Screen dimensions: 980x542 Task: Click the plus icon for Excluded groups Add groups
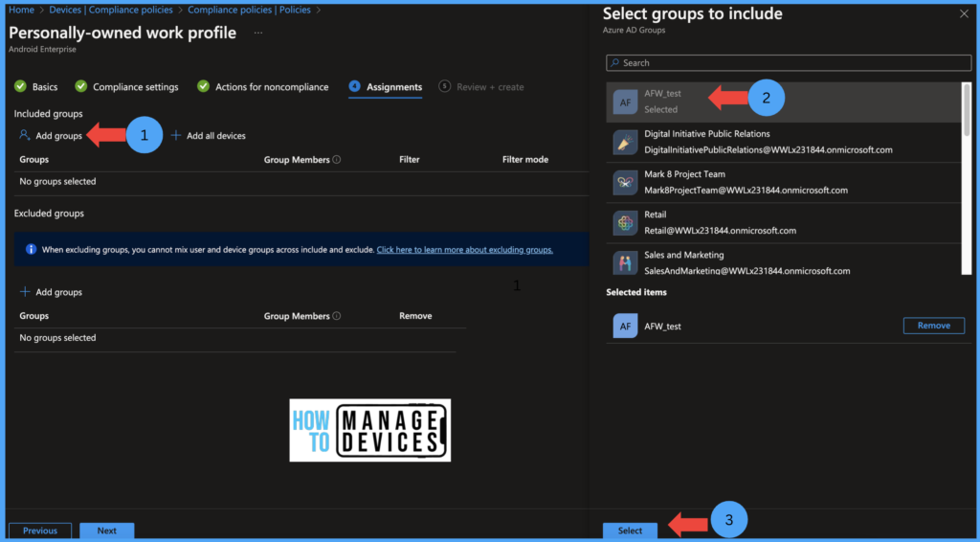pyautogui.click(x=25, y=292)
